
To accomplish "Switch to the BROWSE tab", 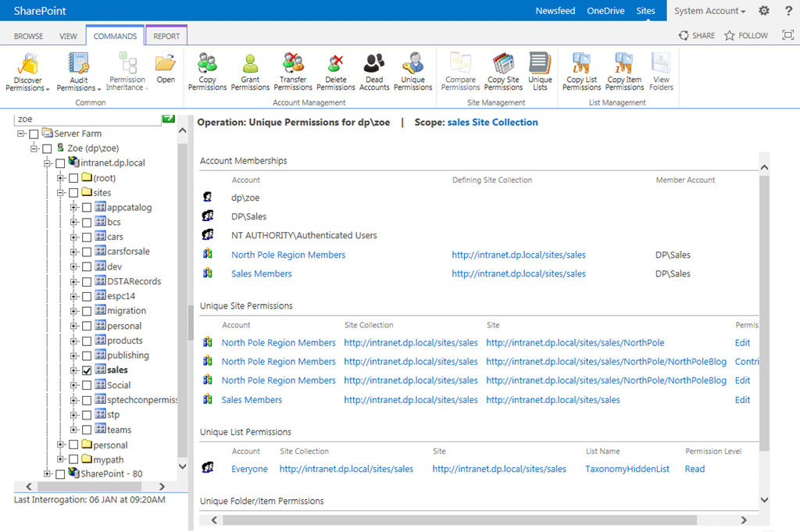I will pos(29,36).
